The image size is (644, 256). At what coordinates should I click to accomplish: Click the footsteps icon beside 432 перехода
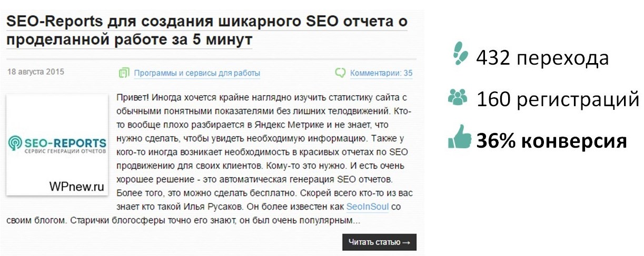[x=461, y=54]
